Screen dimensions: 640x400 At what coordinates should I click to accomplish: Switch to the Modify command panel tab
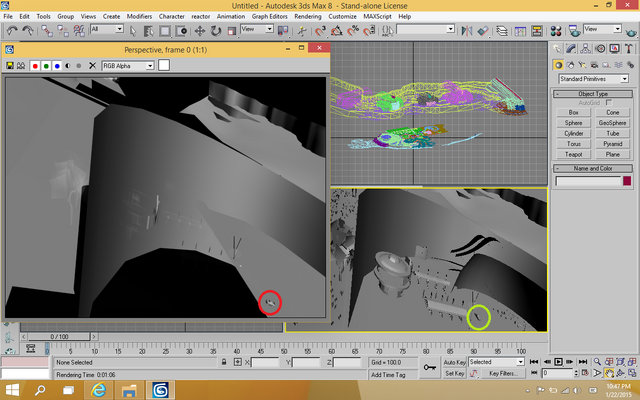tap(571, 49)
